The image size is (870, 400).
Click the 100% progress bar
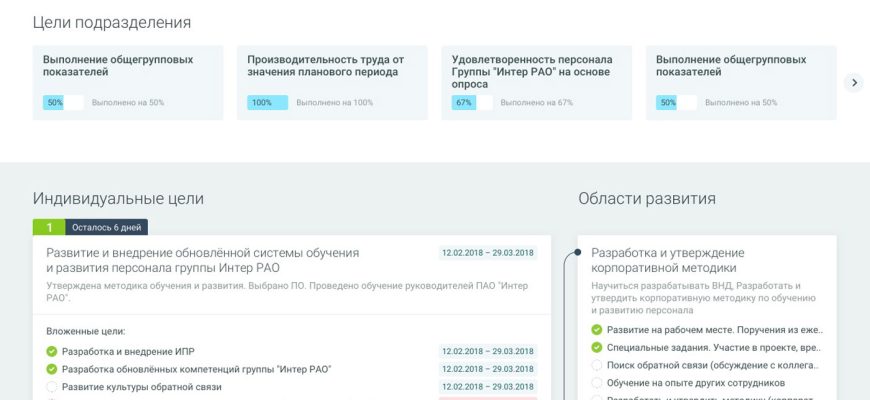[267, 102]
